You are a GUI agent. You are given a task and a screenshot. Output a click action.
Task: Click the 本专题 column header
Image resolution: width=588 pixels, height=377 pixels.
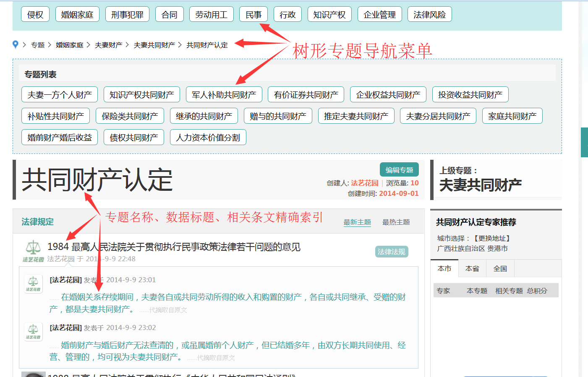[x=477, y=291]
